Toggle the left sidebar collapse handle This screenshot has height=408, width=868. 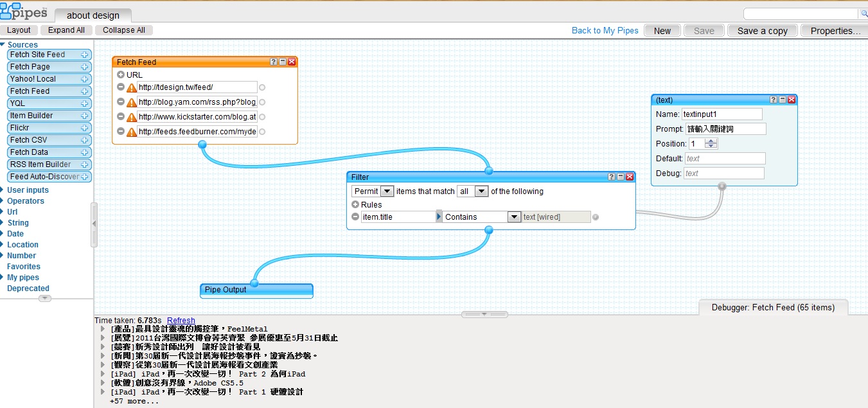pos(94,224)
